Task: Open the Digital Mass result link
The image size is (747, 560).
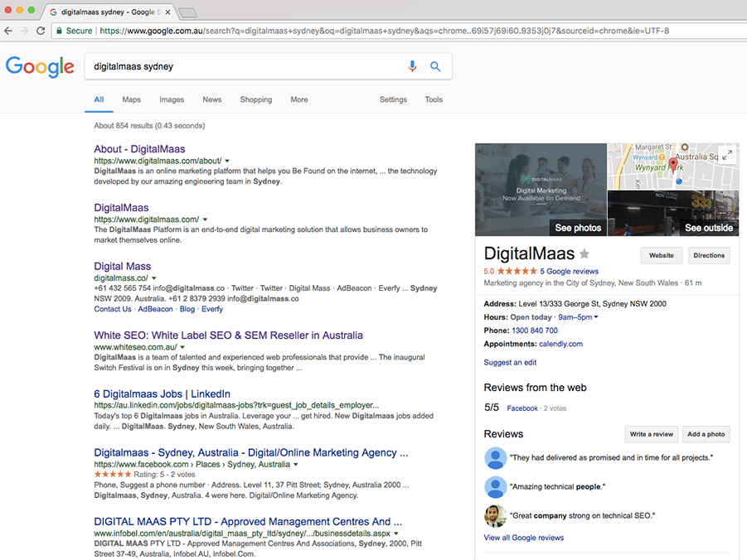Action: [x=123, y=266]
